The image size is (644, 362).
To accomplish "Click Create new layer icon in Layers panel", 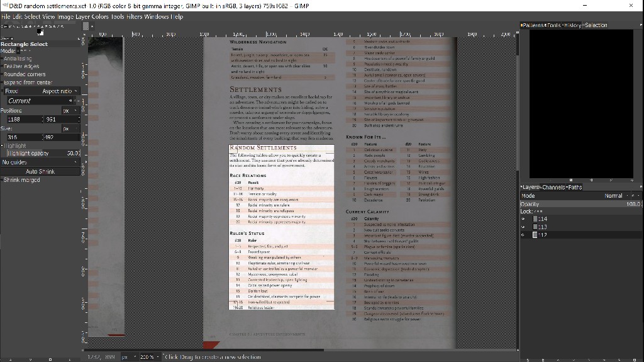I will tap(528, 359).
